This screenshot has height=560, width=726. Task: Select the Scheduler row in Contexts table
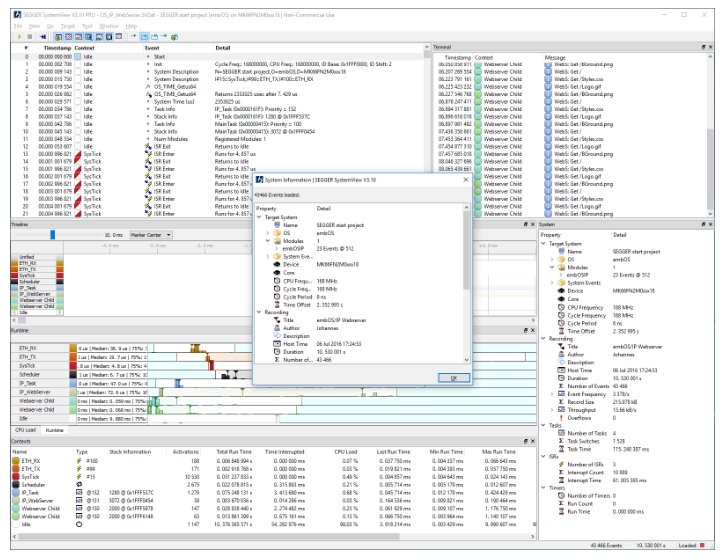(273, 484)
